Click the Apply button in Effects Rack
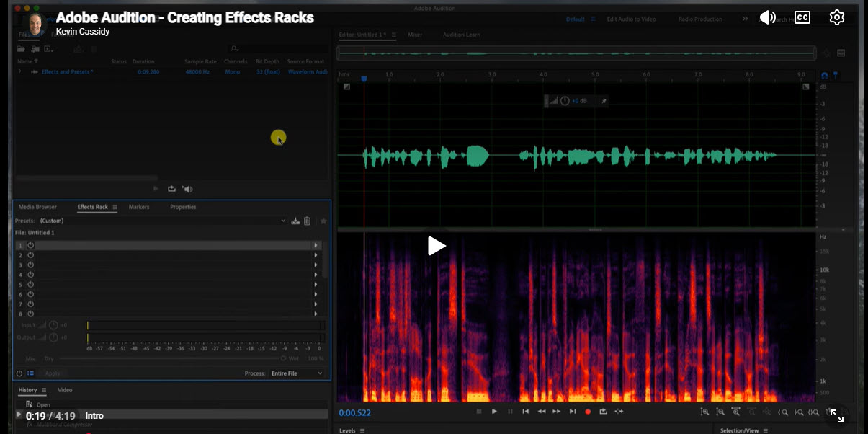Image resolution: width=868 pixels, height=434 pixels. 53,373
